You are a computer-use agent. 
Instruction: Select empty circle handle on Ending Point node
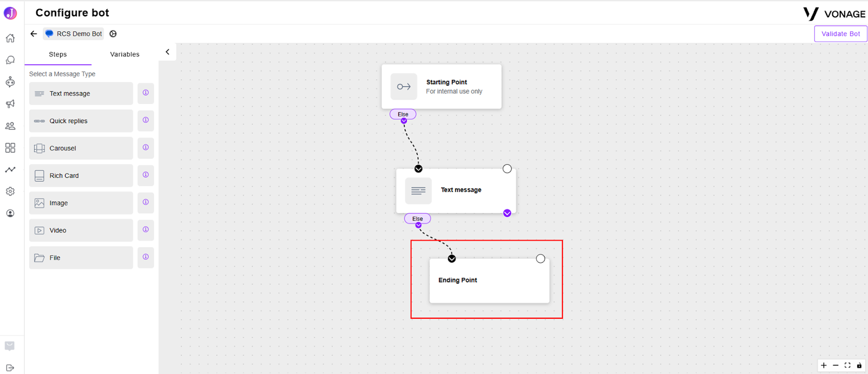540,259
